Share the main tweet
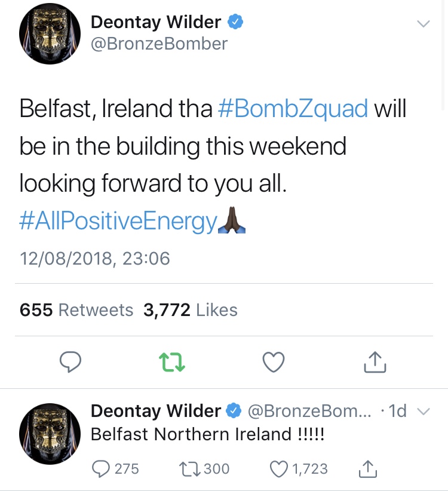 click(x=375, y=362)
